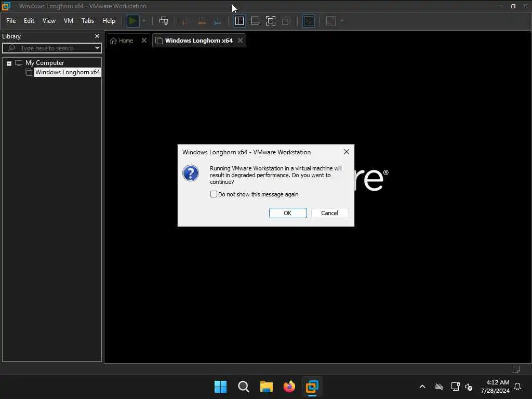Image resolution: width=532 pixels, height=399 pixels.
Task: Open the notifications bell
Action: pos(517,387)
